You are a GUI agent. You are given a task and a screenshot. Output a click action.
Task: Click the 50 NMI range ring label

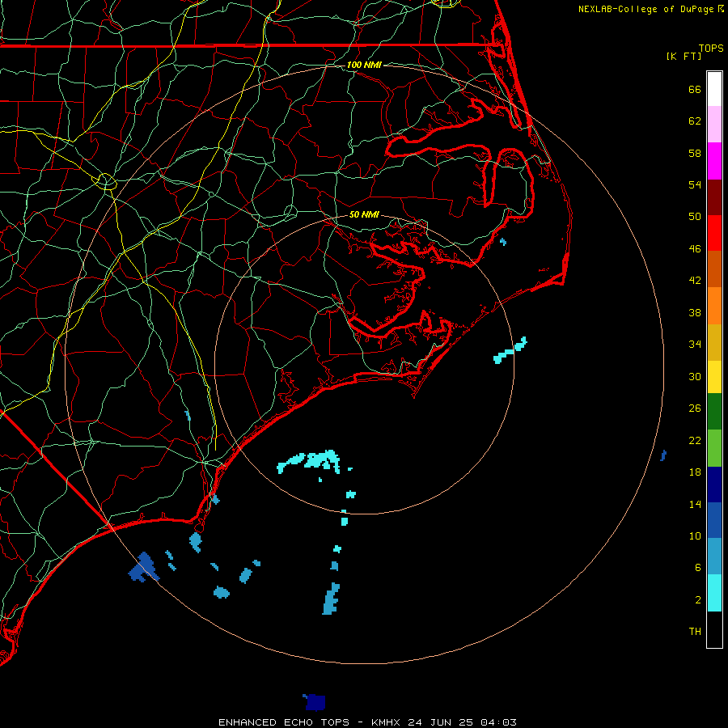364,214
